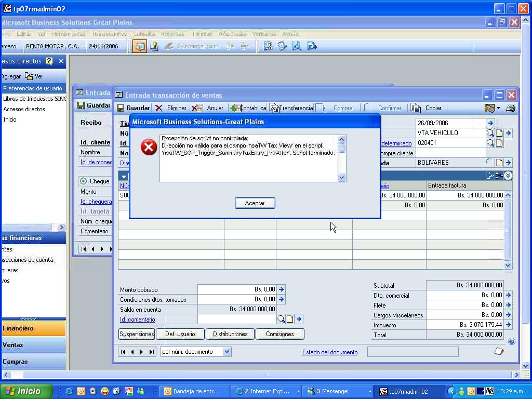
Task: Click the Impuesto expansion arrow
Action: (x=508, y=325)
